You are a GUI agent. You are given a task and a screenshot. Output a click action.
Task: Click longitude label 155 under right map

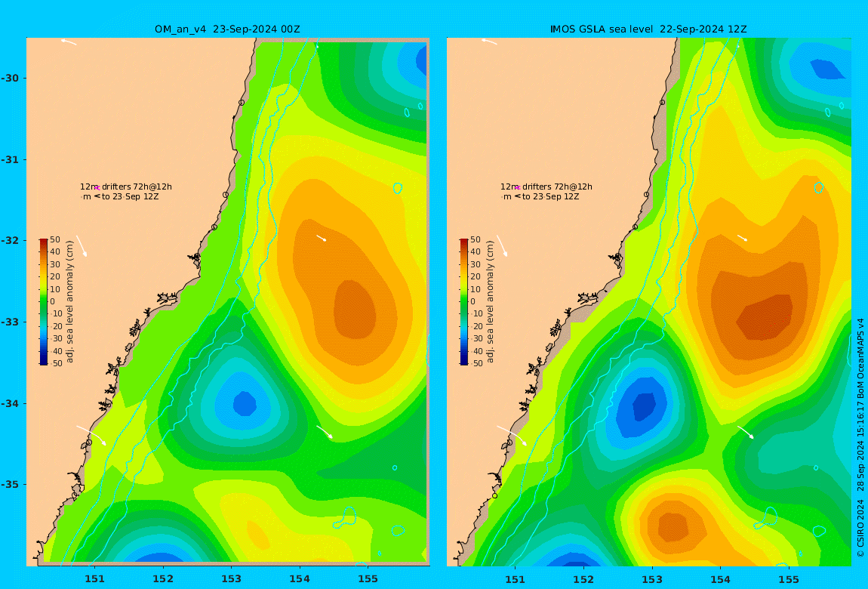tap(789, 579)
